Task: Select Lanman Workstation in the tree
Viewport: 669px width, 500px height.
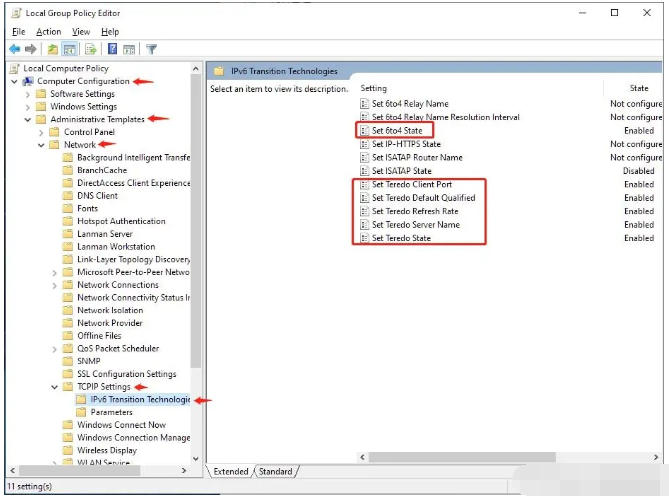Action: pos(116,247)
